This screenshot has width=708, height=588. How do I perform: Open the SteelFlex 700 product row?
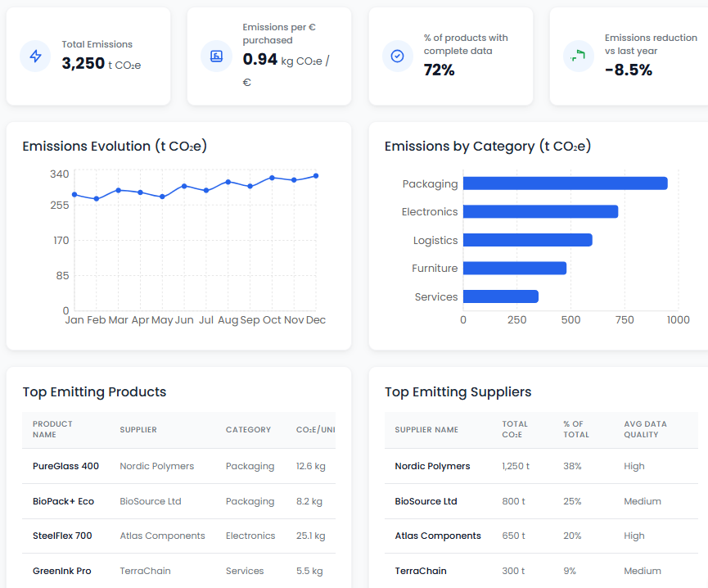point(62,536)
